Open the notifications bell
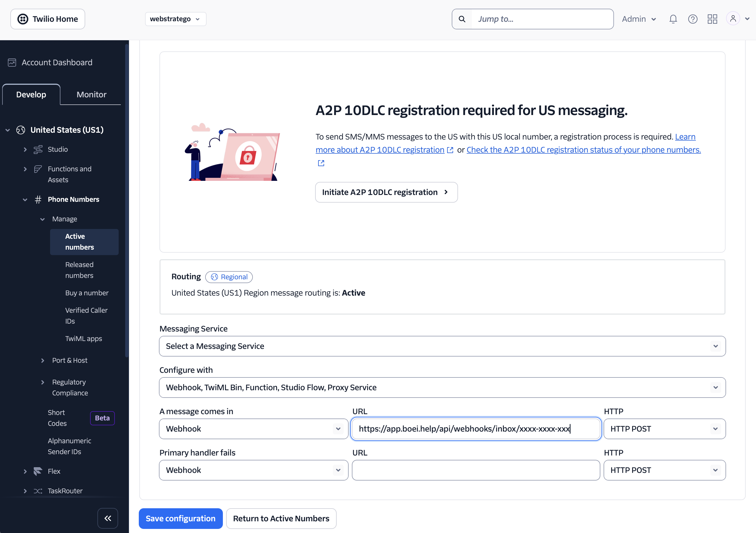This screenshot has width=756, height=533. point(673,19)
